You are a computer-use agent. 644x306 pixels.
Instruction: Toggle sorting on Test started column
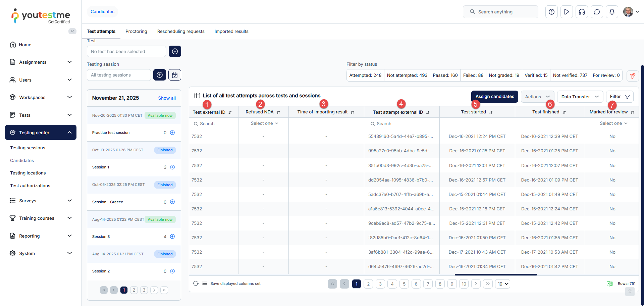491,112
